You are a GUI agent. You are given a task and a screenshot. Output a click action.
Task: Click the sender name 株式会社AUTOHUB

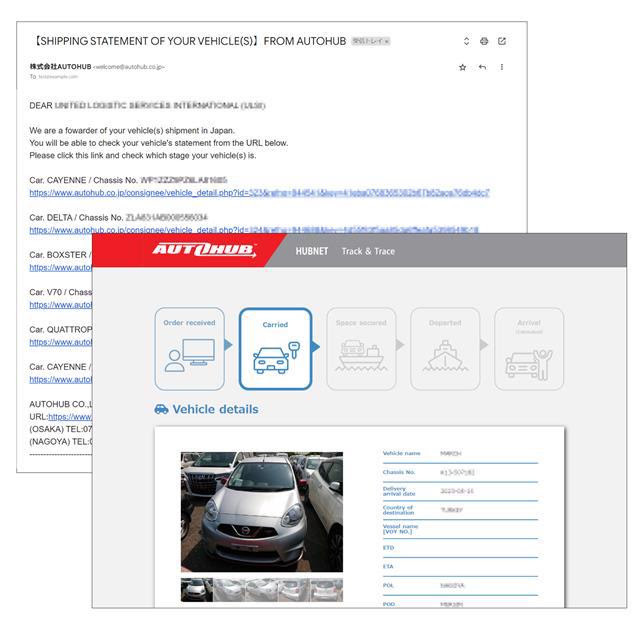coord(60,67)
